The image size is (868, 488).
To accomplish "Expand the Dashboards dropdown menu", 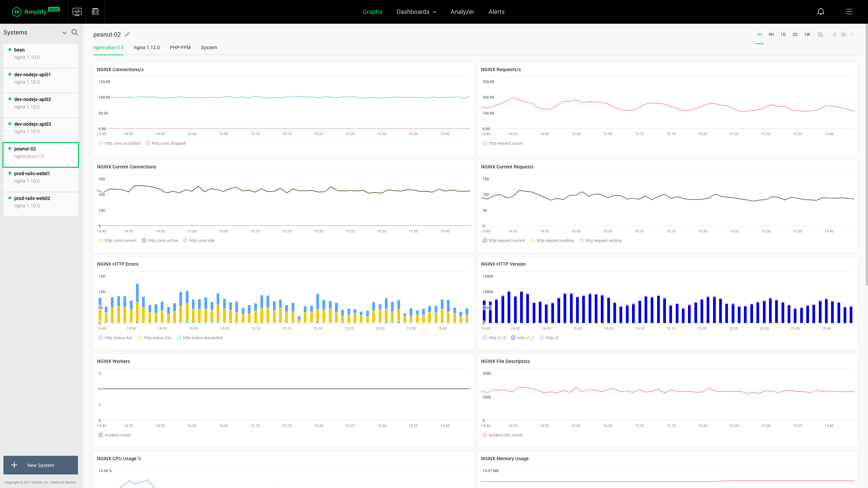I will (416, 12).
